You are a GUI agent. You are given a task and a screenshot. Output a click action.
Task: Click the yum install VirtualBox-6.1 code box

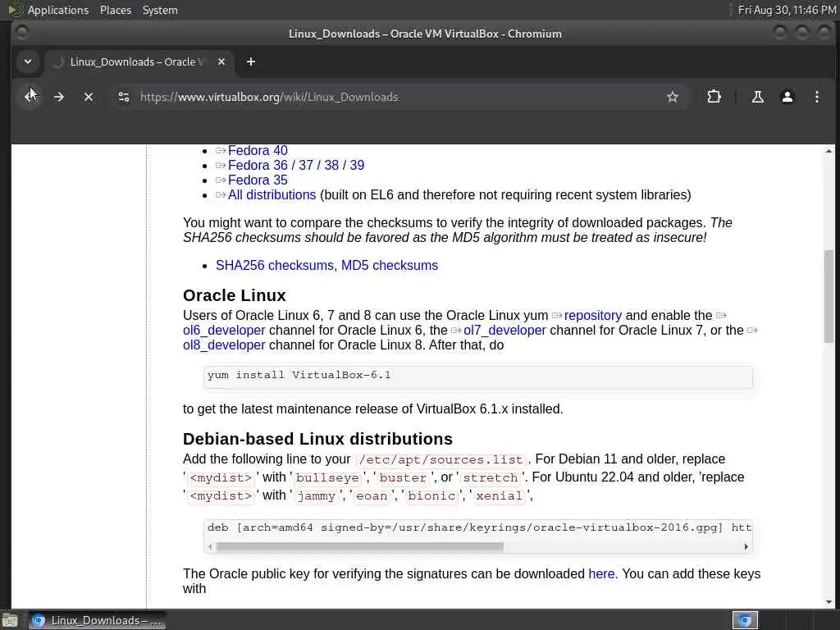tap(478, 377)
